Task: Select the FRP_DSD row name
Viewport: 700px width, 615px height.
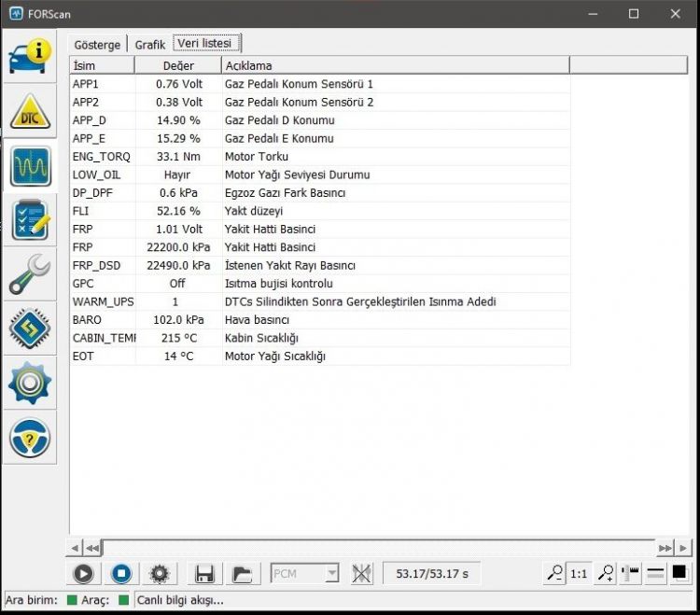Action: tap(96, 266)
